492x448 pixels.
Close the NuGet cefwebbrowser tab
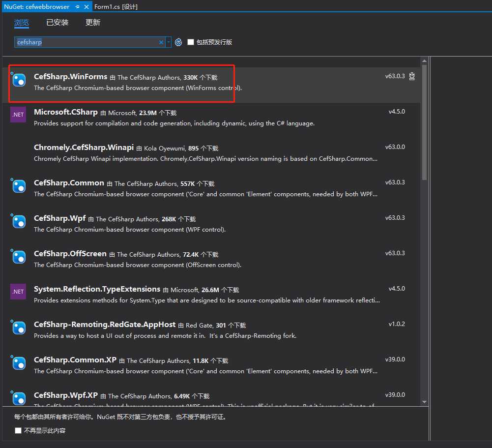click(87, 6)
